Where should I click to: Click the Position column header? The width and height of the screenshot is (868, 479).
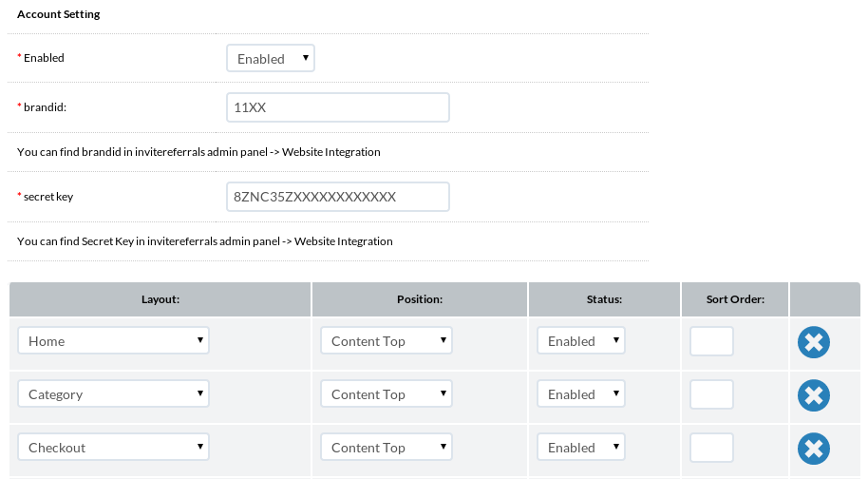420,299
